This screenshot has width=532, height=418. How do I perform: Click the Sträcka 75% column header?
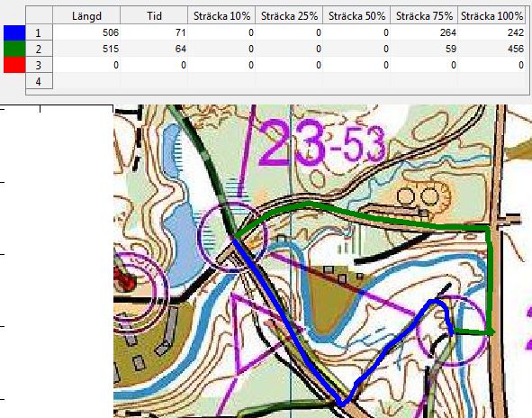tap(424, 15)
